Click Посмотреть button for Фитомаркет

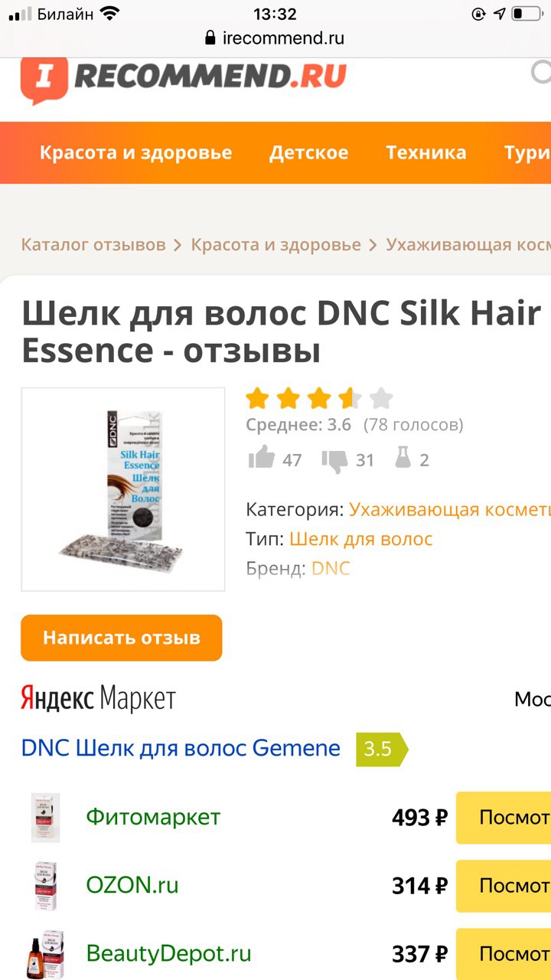[504, 818]
